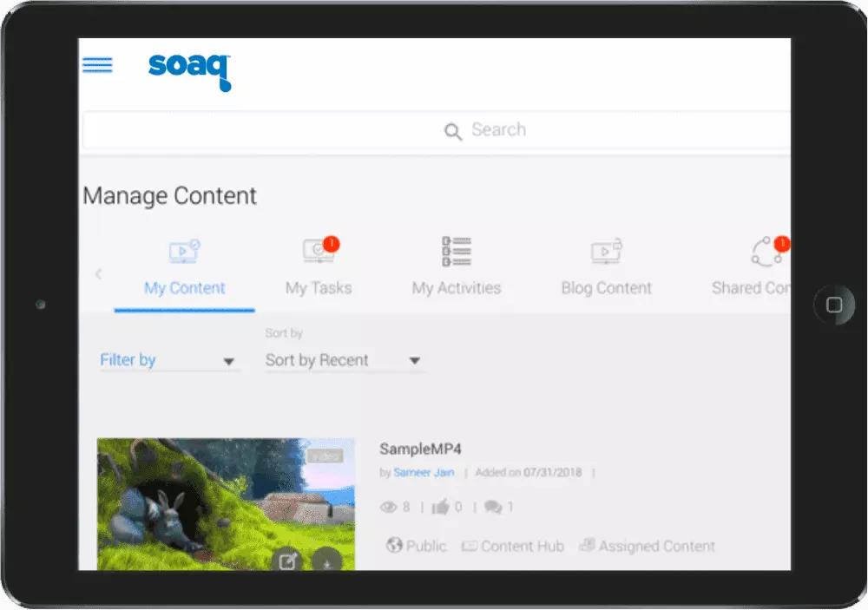
Task: Open the Filter by dropdown
Action: pyautogui.click(x=168, y=360)
